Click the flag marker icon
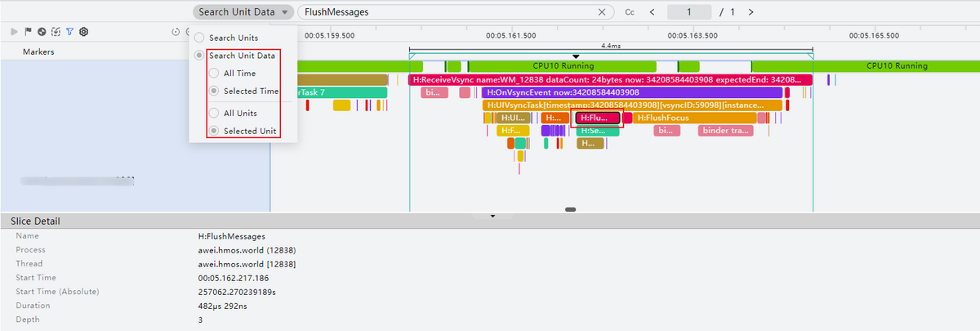 pos(28,32)
